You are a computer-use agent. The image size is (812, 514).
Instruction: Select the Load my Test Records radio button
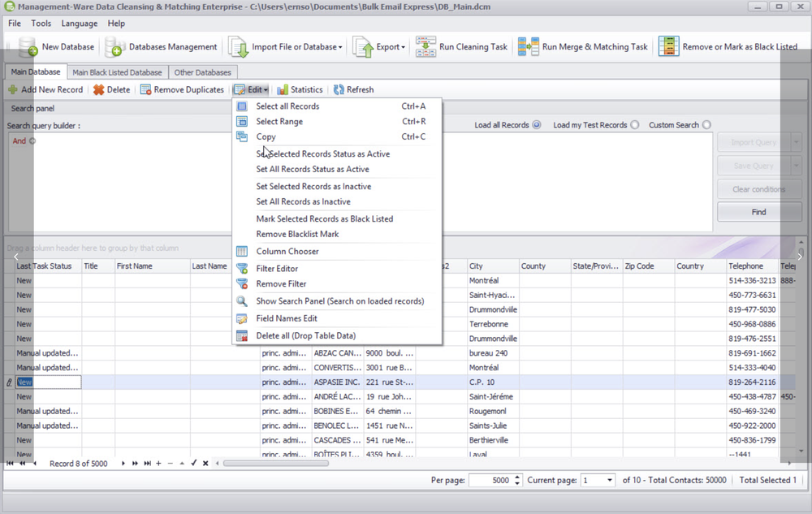634,125
